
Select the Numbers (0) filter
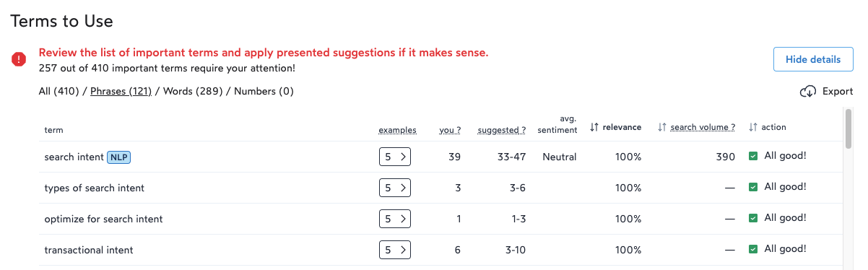(264, 91)
